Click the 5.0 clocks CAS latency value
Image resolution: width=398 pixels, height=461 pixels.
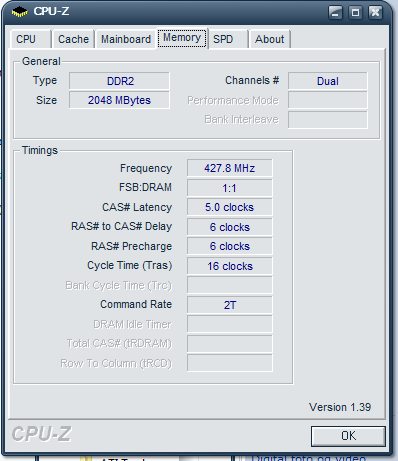coord(230,207)
